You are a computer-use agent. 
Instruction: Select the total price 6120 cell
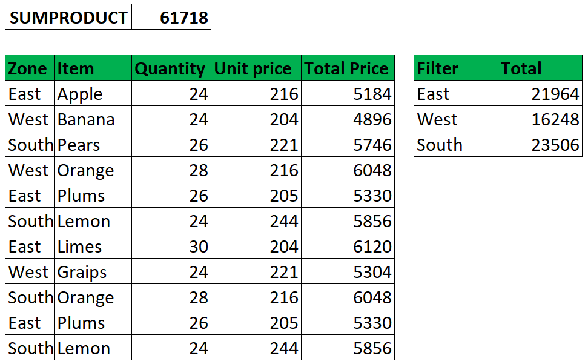(x=348, y=246)
